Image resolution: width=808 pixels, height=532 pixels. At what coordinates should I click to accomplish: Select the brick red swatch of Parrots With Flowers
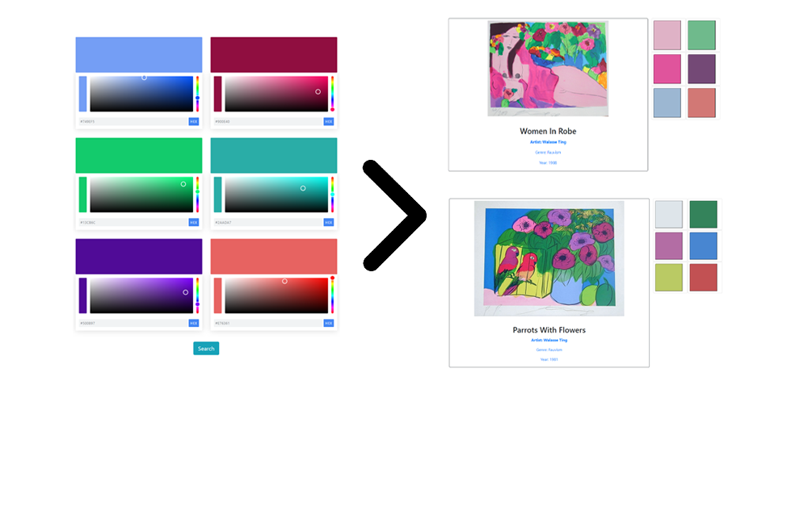(704, 278)
